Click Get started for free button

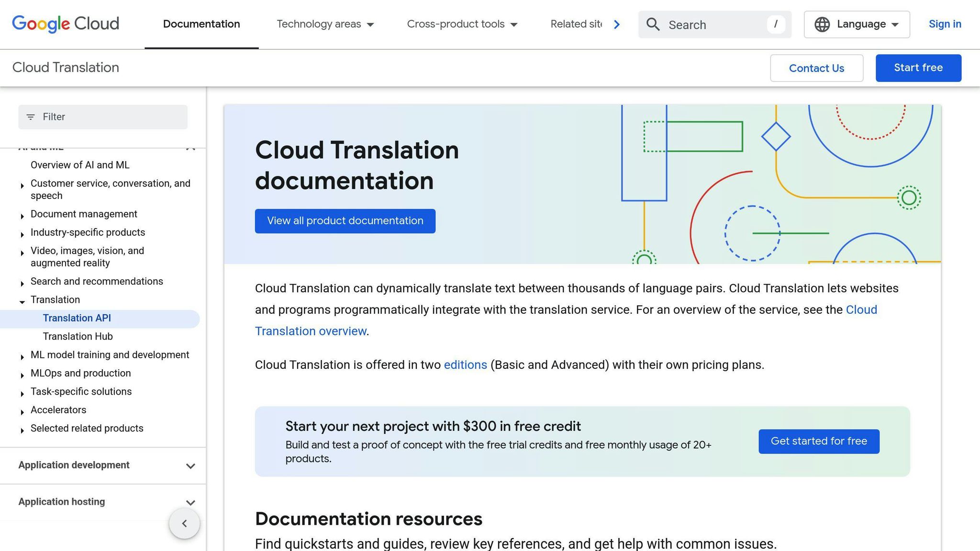point(819,441)
